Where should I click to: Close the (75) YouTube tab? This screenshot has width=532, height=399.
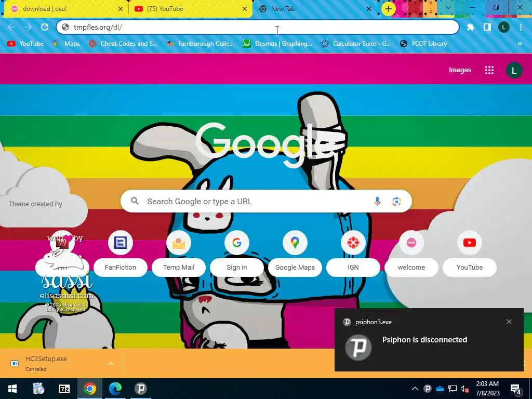tap(245, 9)
